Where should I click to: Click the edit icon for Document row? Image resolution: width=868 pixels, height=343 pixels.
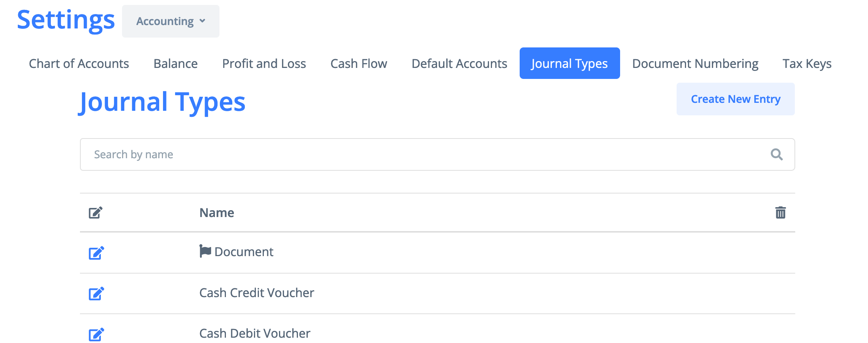pos(96,253)
